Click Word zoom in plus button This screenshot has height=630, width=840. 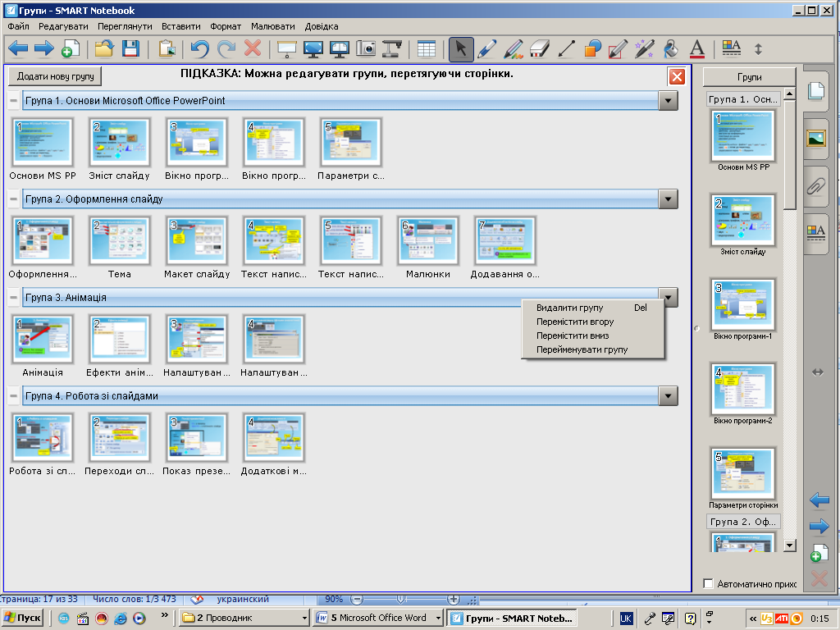pyautogui.click(x=453, y=599)
